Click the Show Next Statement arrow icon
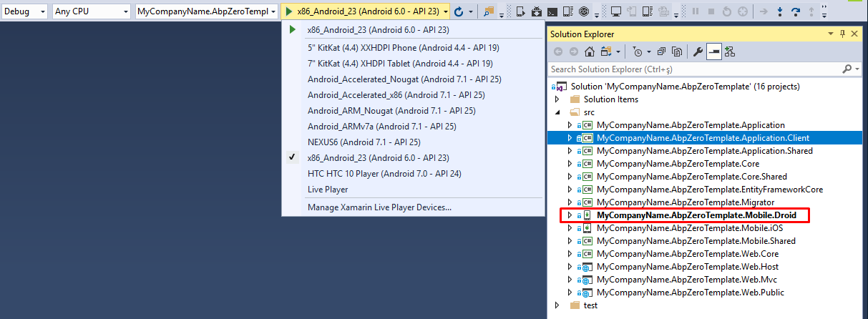 (763, 12)
